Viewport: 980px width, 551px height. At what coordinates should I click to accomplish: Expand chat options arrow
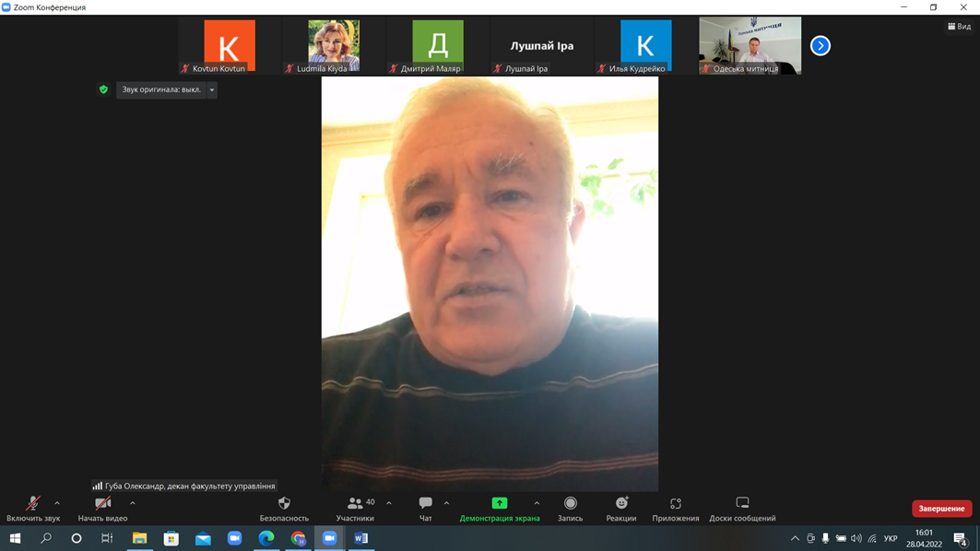click(446, 503)
